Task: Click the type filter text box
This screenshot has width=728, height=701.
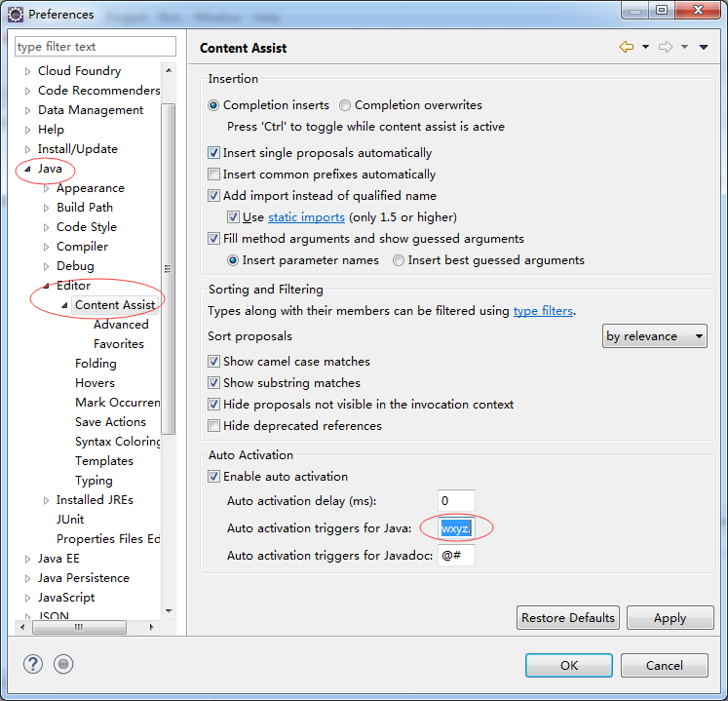Action: coord(96,47)
